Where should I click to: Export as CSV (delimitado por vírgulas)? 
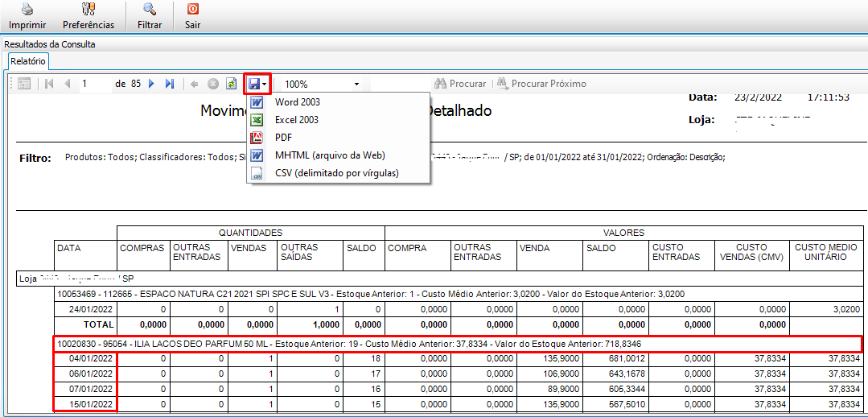336,173
